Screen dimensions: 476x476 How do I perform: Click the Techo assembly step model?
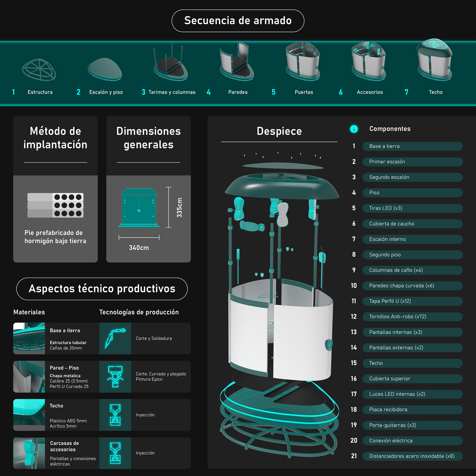[x=435, y=61]
